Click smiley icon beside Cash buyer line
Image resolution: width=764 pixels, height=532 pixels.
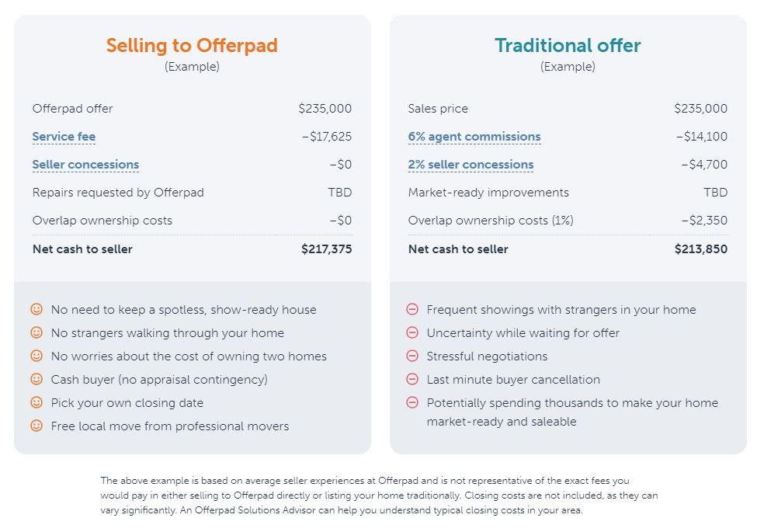[x=36, y=379]
